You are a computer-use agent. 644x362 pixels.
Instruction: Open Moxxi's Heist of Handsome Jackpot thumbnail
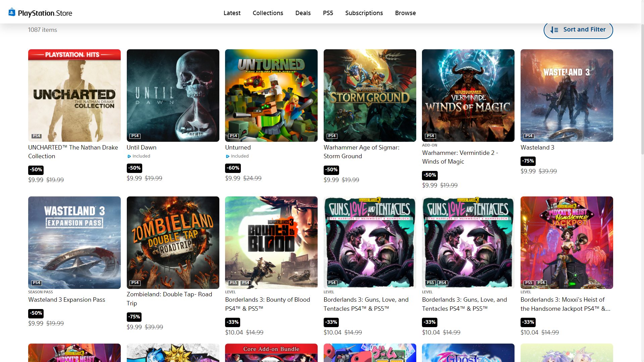(x=567, y=242)
